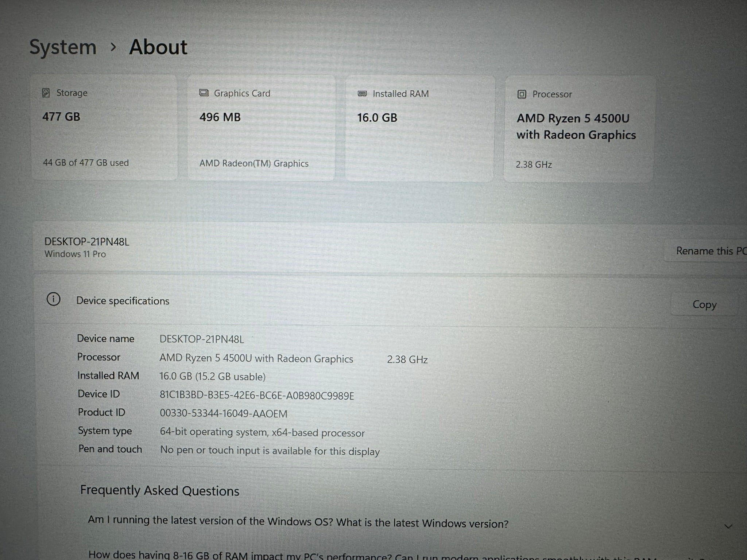Expand the latest Windows version FAQ chevron
The height and width of the screenshot is (560, 747).
[728, 526]
